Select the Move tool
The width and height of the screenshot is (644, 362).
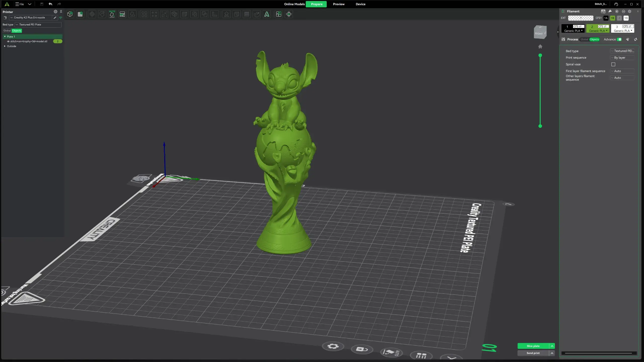92,14
